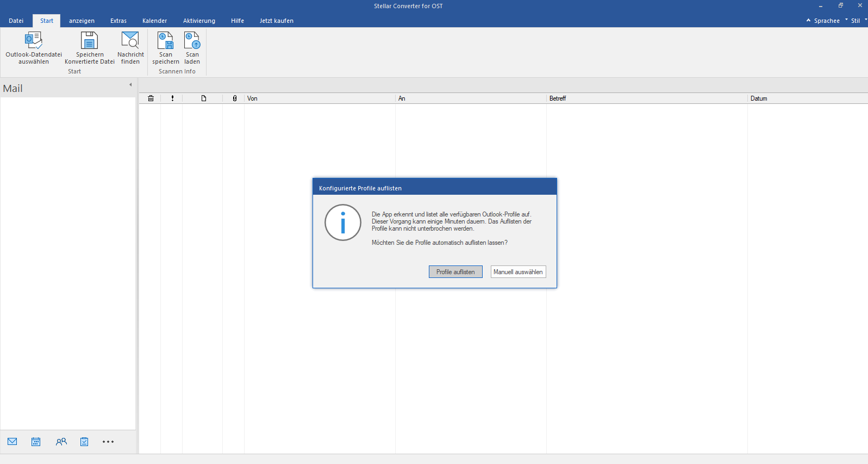
Task: Sort messages by Von column
Action: [320, 98]
